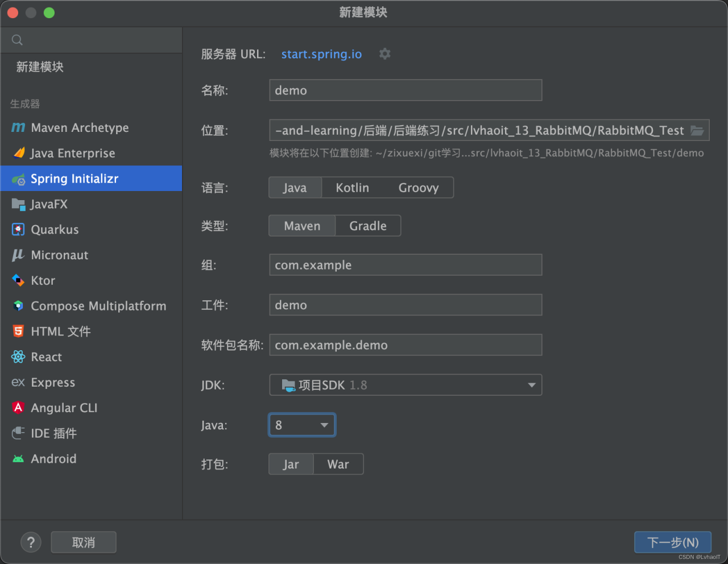Click the Quarkus generator icon
The width and height of the screenshot is (728, 564).
[x=18, y=230]
